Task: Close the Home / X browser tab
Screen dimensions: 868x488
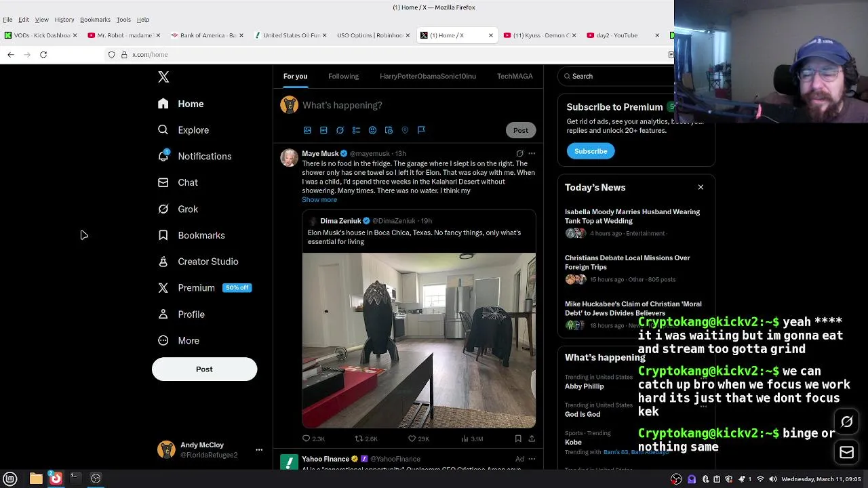Action: (491, 35)
